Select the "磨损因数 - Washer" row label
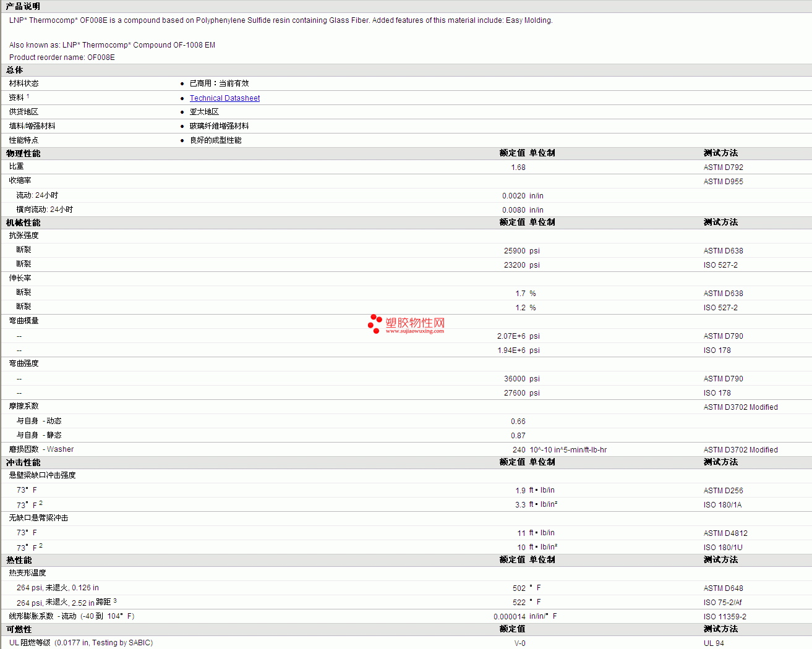This screenshot has width=812, height=649. [x=41, y=449]
